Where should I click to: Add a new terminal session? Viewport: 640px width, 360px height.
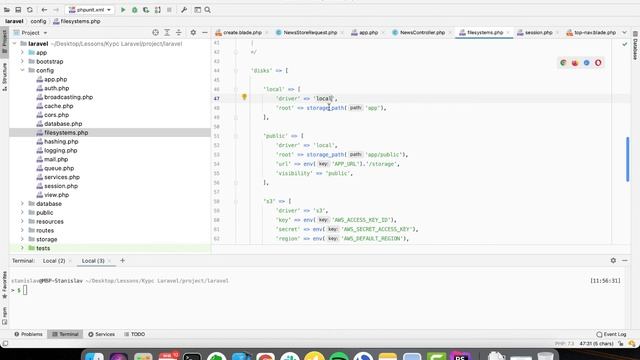(122, 260)
